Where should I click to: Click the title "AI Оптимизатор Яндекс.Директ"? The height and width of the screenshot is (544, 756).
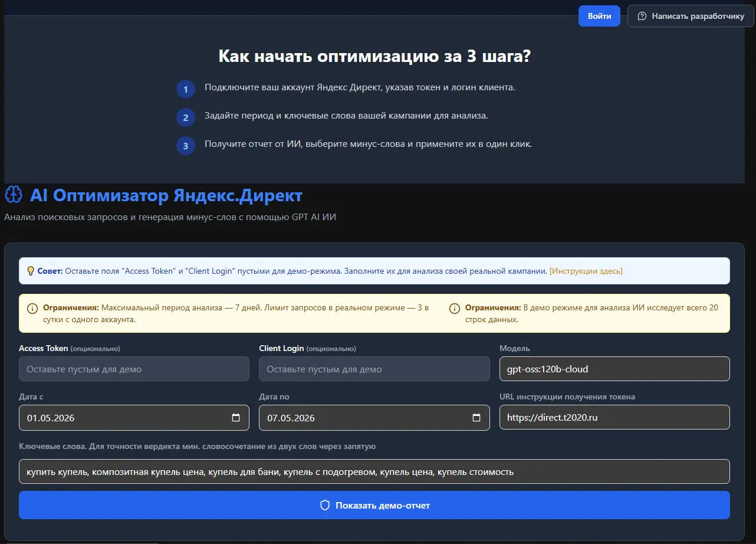(x=166, y=195)
